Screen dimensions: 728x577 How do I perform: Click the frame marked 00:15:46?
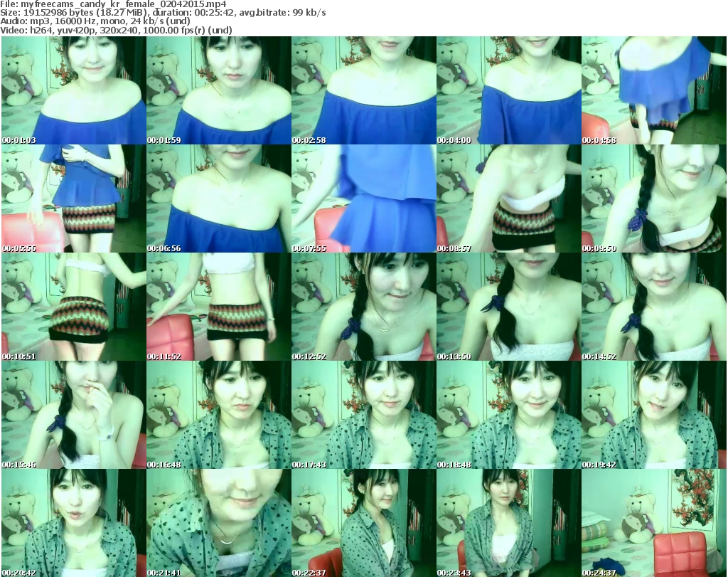pos(74,415)
